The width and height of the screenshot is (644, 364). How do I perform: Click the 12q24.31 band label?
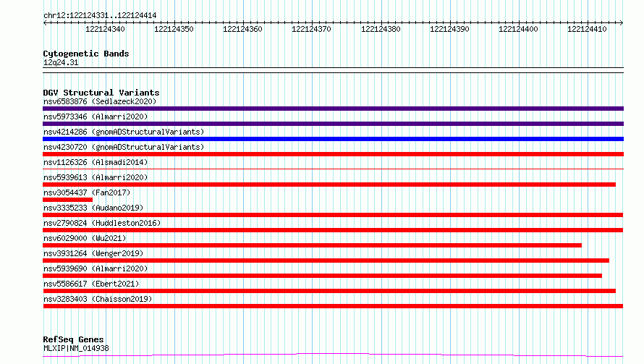[61, 62]
